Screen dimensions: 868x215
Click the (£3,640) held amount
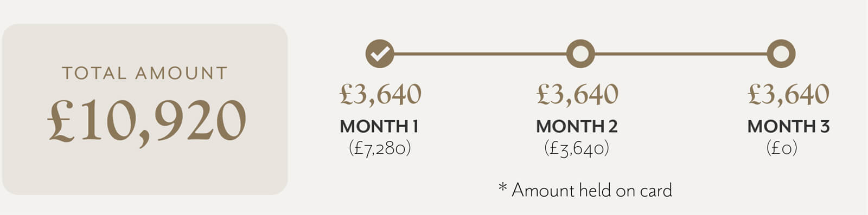(x=577, y=148)
